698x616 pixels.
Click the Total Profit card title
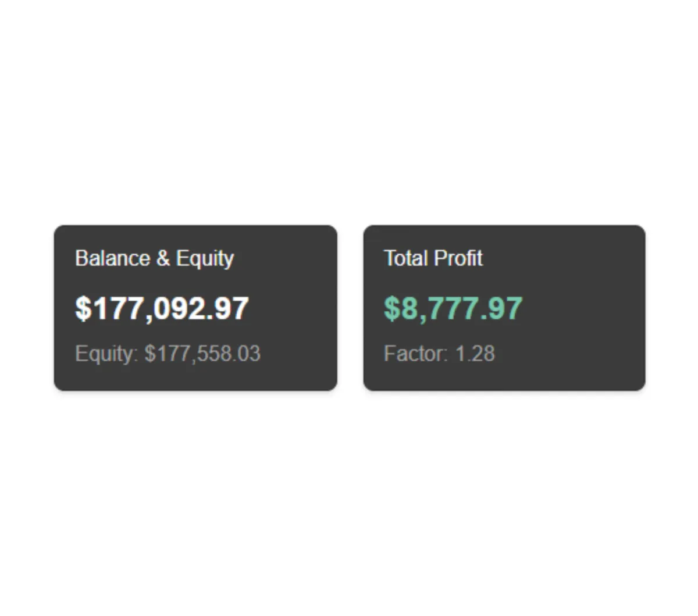[x=433, y=258]
